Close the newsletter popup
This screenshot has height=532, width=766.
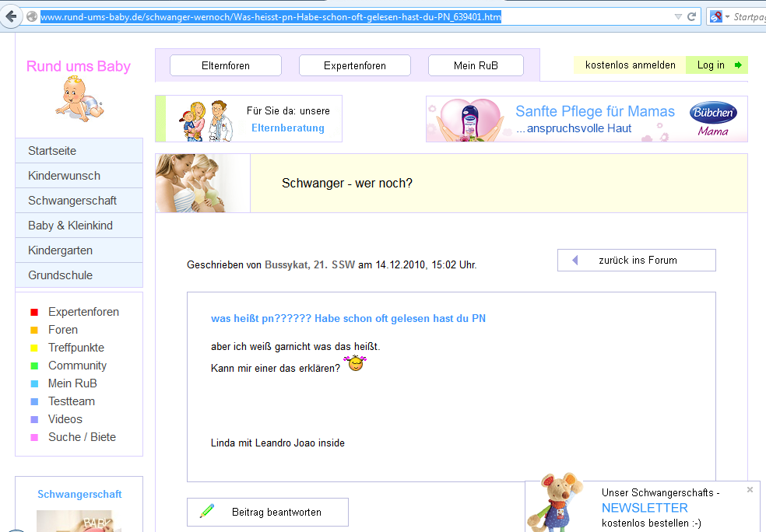[x=750, y=490]
